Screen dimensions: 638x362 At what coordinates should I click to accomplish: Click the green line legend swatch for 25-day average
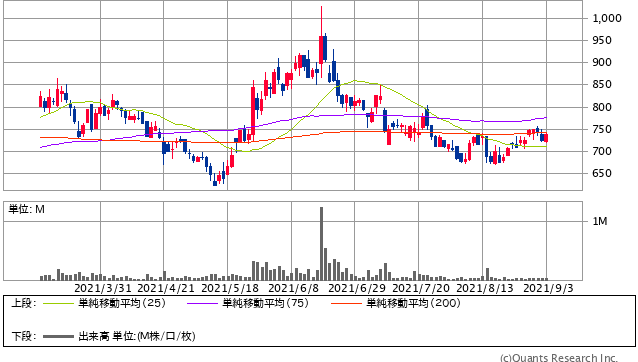coord(58,303)
